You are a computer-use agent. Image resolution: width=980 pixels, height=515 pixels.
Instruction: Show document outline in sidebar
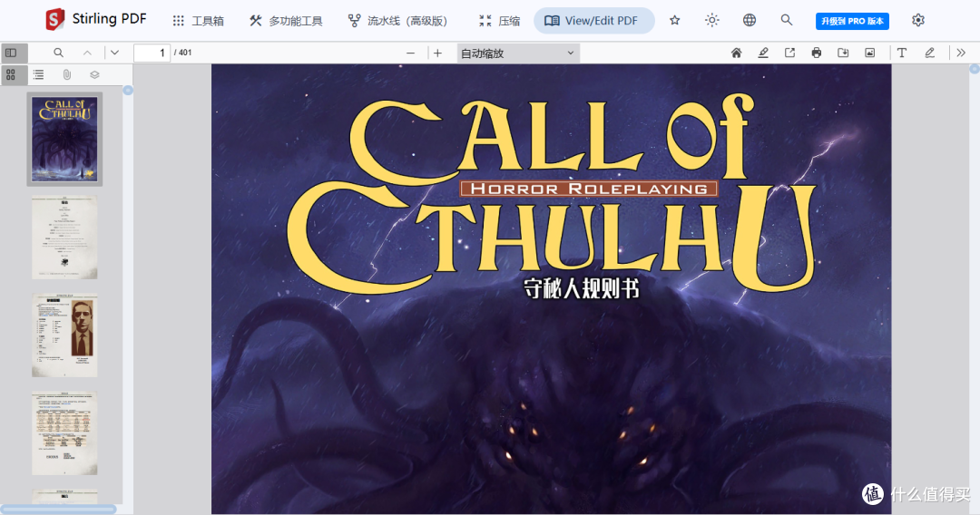[39, 75]
